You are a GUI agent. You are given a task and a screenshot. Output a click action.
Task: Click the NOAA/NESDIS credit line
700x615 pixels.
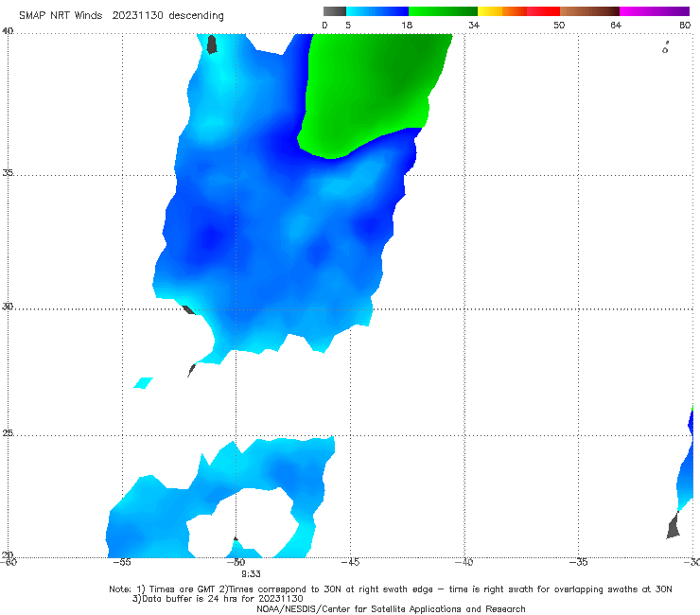tap(391, 608)
